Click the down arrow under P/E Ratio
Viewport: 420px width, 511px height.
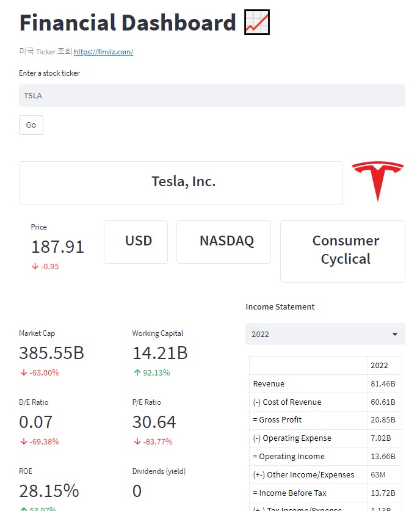pyautogui.click(x=137, y=441)
